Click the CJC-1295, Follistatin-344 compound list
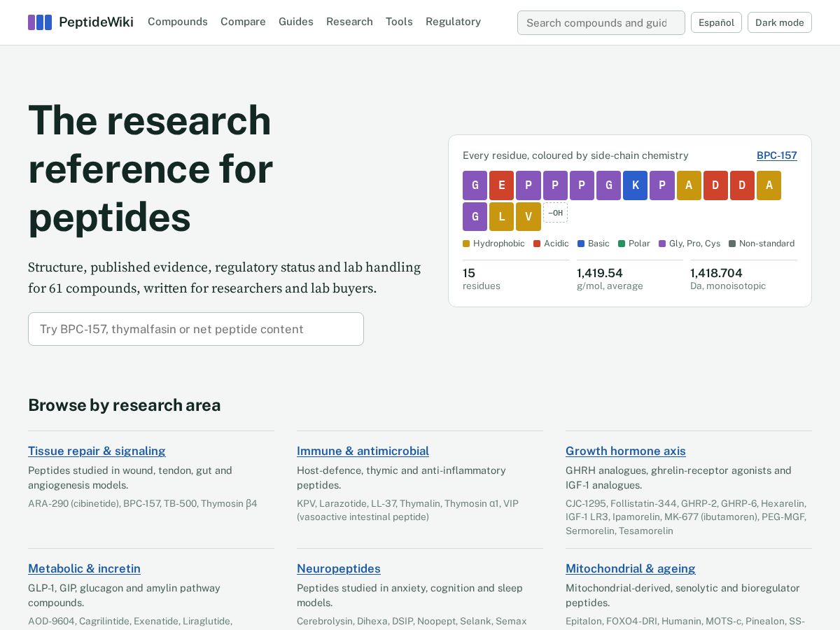 click(686, 517)
